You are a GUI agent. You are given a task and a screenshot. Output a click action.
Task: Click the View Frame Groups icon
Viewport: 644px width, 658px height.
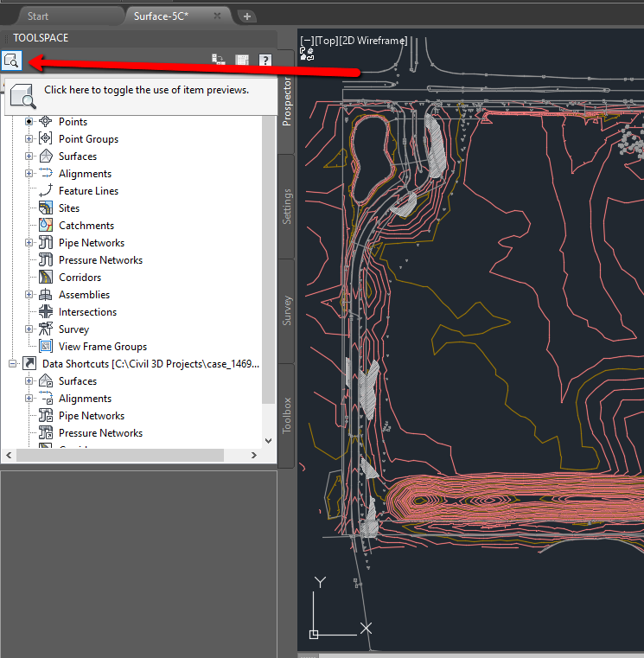46,347
